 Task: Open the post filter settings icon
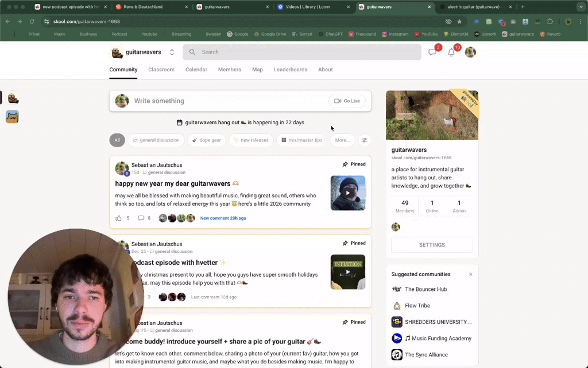365,140
